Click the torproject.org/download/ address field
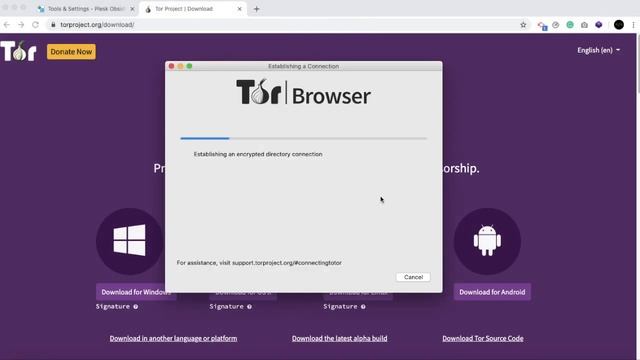The height and width of the screenshot is (360, 640). (x=286, y=25)
